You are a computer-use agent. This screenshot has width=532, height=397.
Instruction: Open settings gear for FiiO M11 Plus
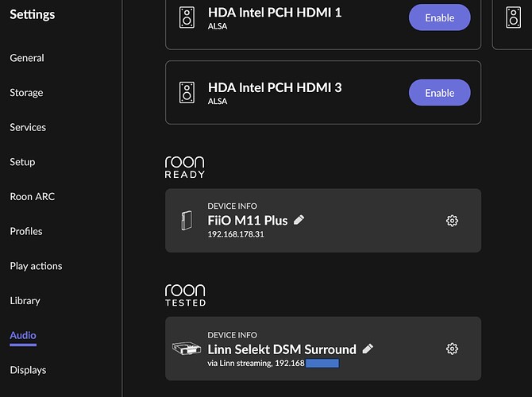pos(452,221)
